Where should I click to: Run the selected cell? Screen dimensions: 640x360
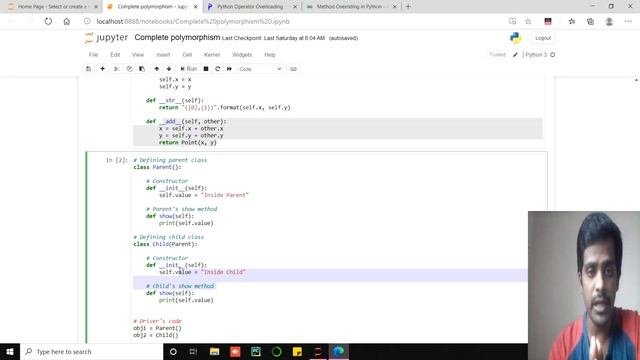189,69
